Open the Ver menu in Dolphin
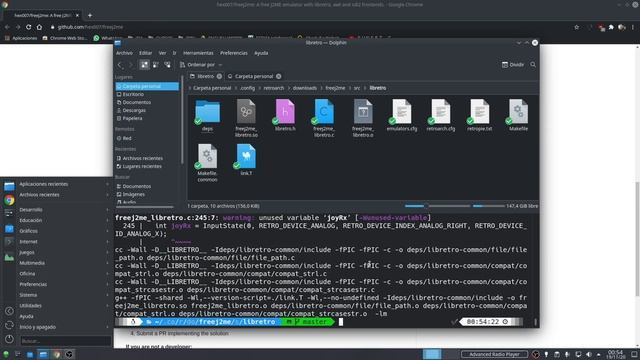This screenshot has height=360, width=640. pos(162,53)
